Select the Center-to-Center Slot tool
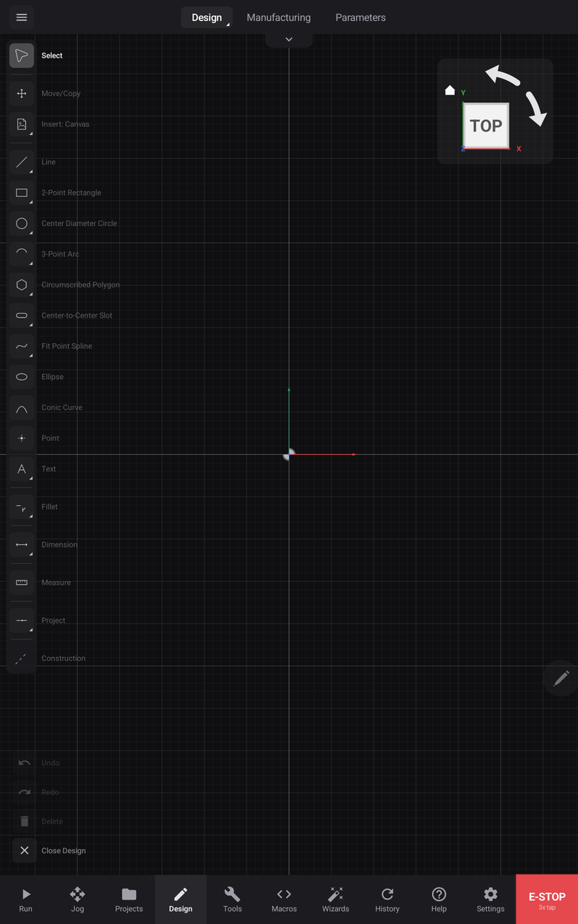This screenshot has width=578, height=924. [22, 315]
